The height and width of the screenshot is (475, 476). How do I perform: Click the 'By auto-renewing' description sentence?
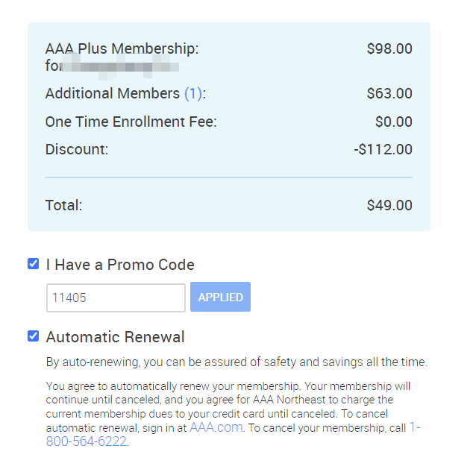click(x=237, y=362)
